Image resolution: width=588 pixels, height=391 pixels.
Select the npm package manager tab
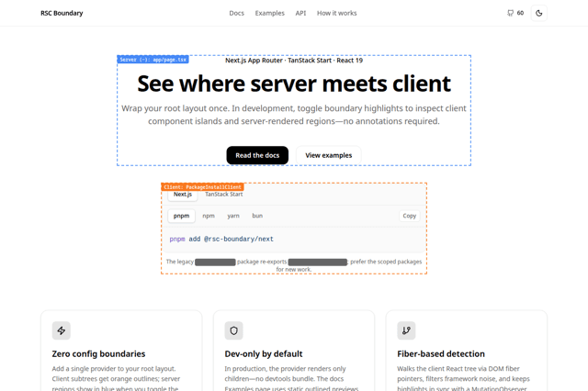tap(209, 216)
